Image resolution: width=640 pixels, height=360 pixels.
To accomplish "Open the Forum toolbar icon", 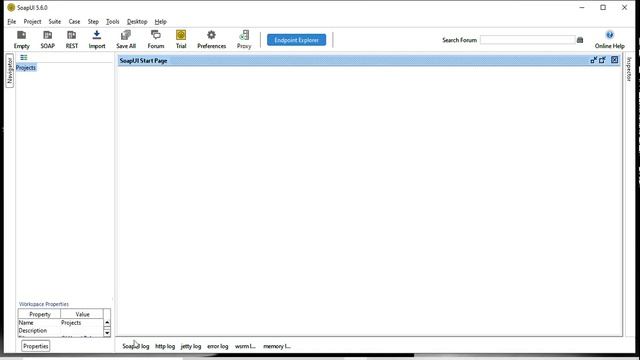I will point(156,40).
